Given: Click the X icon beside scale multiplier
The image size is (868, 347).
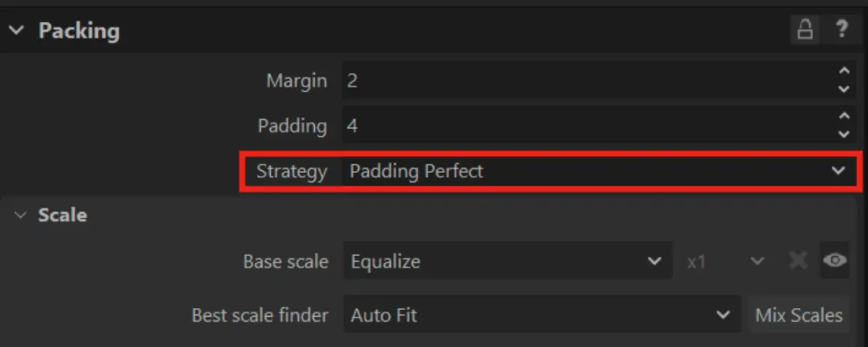Looking at the screenshot, I should (798, 261).
